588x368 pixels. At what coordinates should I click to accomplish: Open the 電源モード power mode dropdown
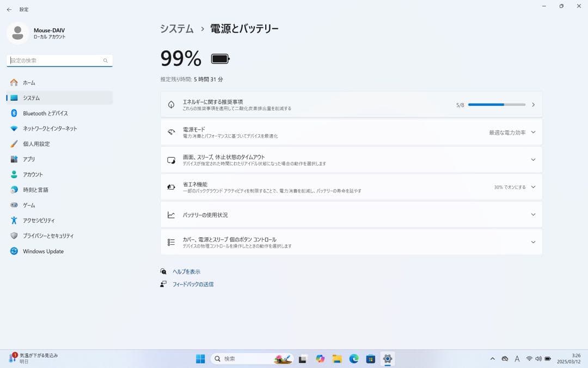[532, 132]
